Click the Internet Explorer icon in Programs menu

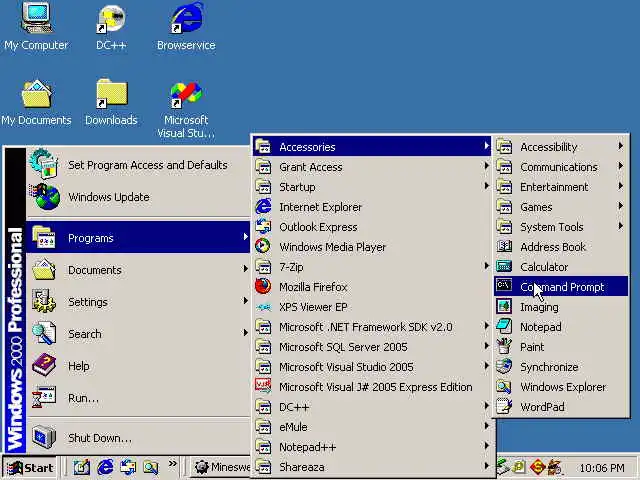coord(263,207)
